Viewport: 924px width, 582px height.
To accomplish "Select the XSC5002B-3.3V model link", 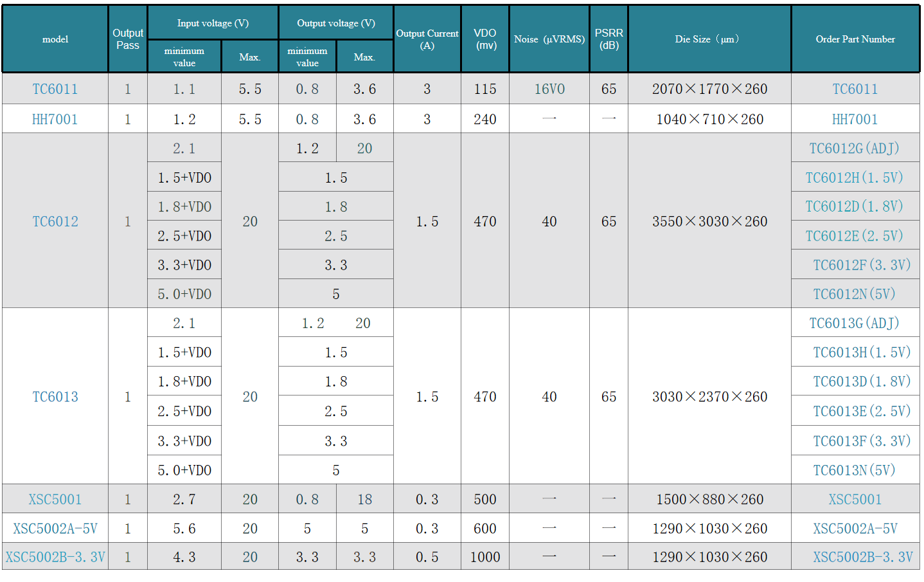I will click(x=55, y=557).
